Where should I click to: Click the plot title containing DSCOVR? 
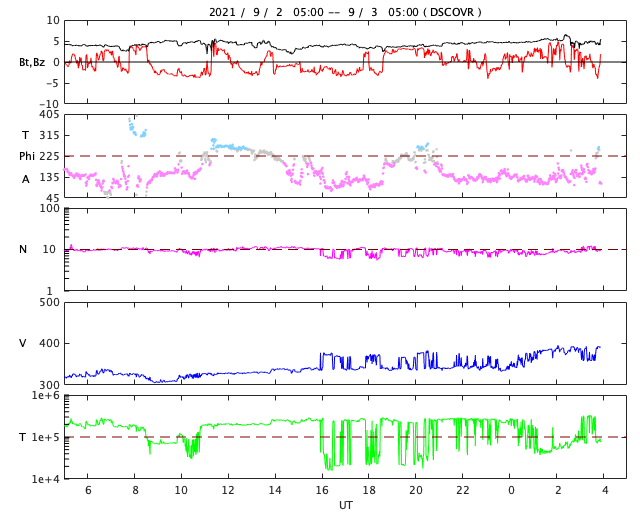click(x=345, y=12)
